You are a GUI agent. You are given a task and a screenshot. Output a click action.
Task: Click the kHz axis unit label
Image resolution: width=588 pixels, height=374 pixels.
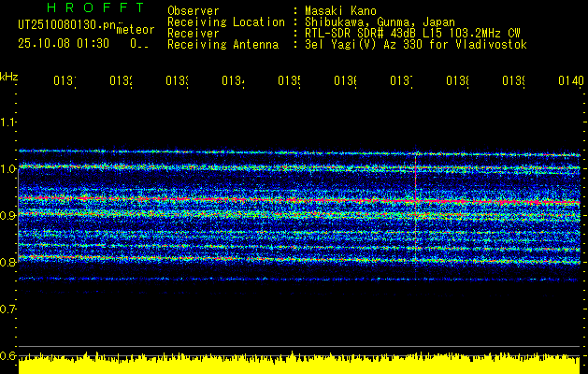(8, 77)
